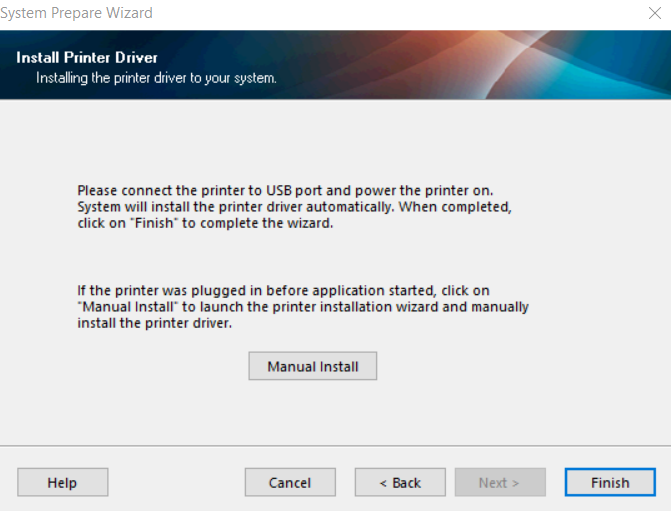
Task: Click the 'Installing the printer driver' subtitle
Action: tap(156, 77)
